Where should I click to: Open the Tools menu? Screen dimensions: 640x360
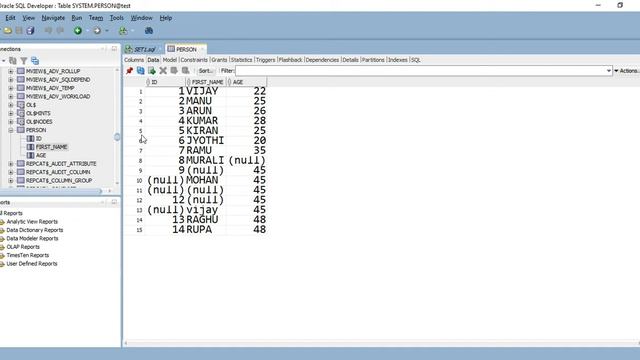(x=117, y=18)
